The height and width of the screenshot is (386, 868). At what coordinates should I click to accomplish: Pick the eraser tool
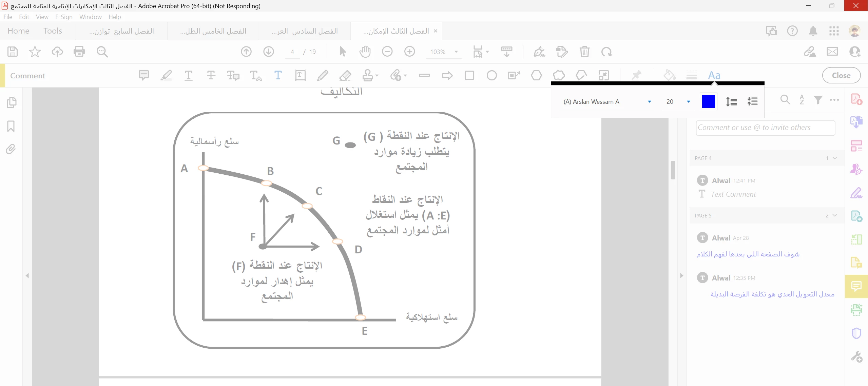345,75
